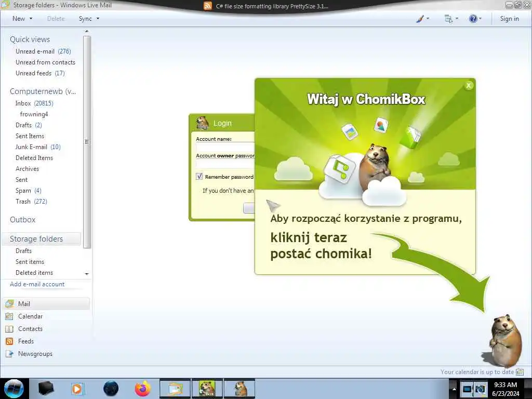Click the folder pane scroll down arrow

point(87,274)
